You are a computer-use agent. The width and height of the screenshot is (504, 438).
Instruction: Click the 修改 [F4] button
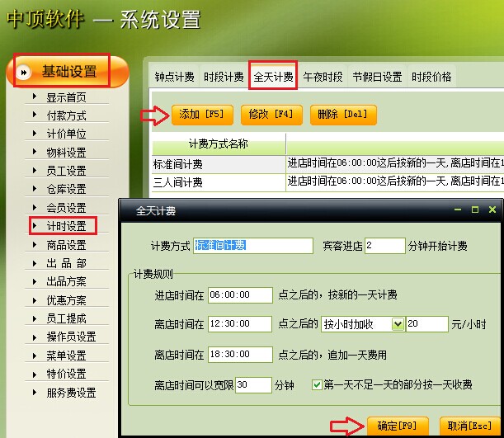271,115
